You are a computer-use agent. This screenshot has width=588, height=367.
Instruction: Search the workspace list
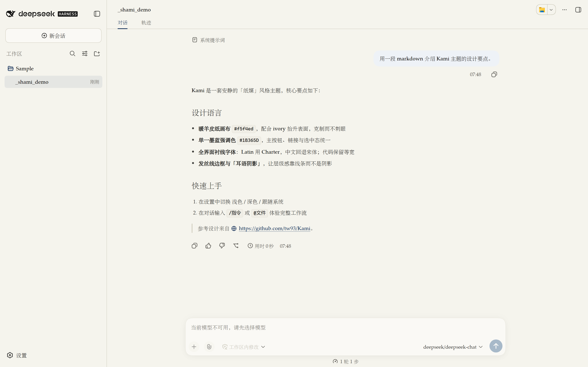[73, 54]
